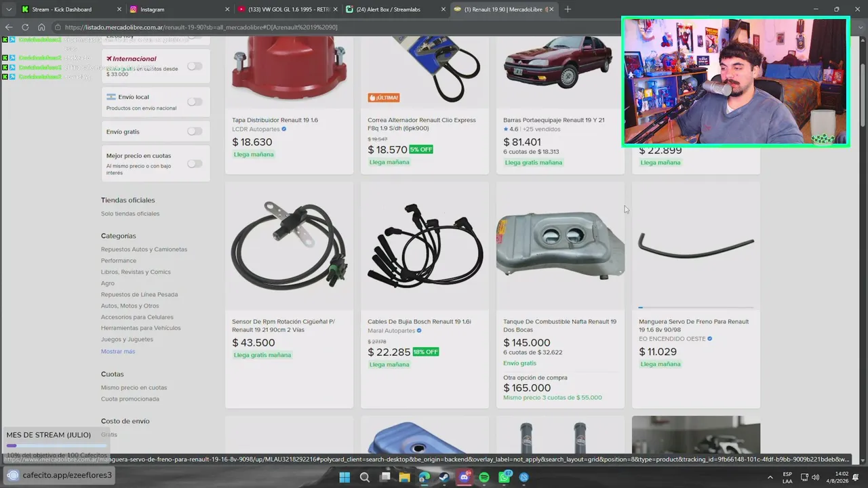
Task: Open a new browser tab
Action: coord(568,9)
